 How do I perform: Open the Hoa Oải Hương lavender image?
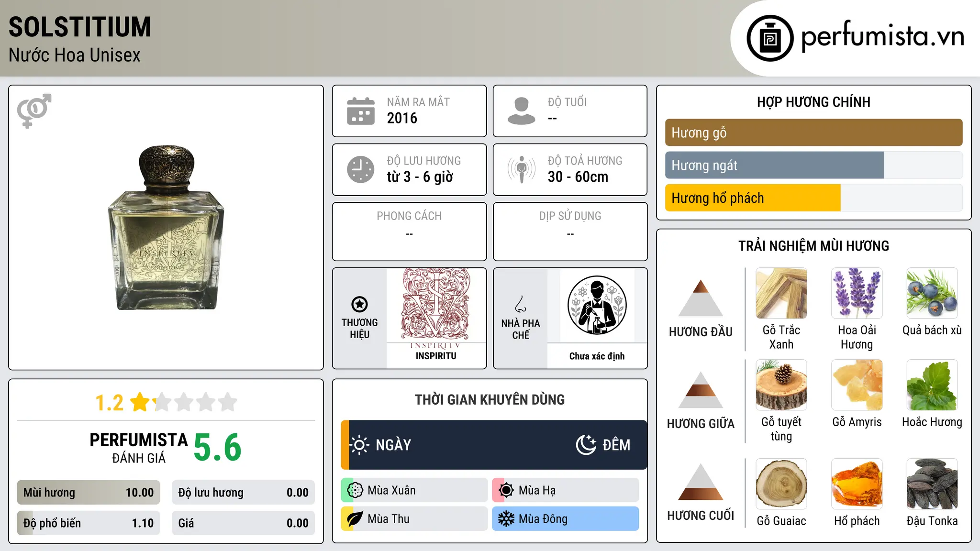tap(857, 293)
